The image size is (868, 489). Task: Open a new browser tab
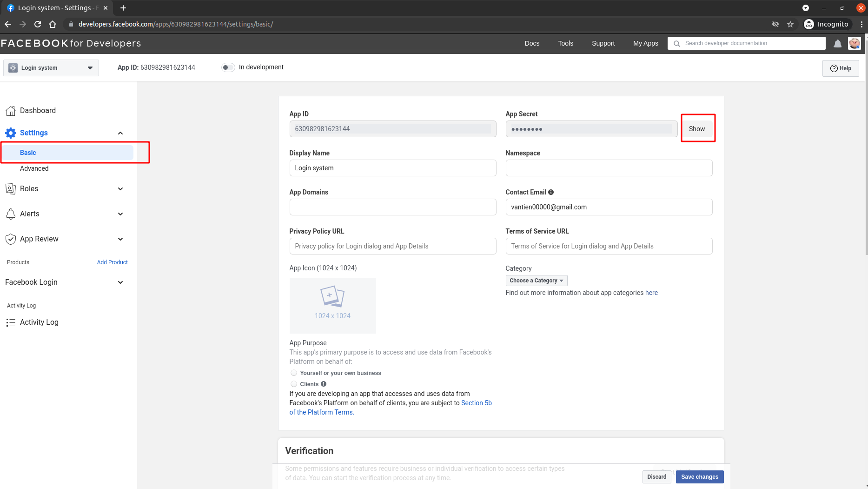[x=123, y=8]
